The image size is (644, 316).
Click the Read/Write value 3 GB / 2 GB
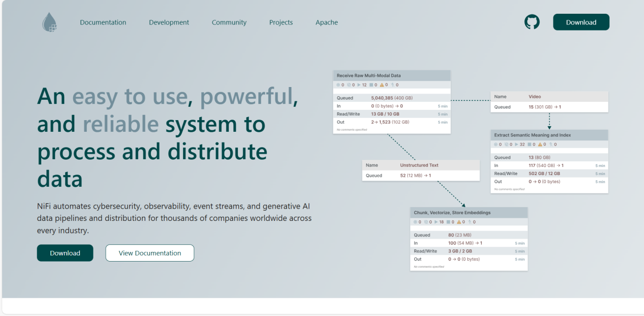460,251
